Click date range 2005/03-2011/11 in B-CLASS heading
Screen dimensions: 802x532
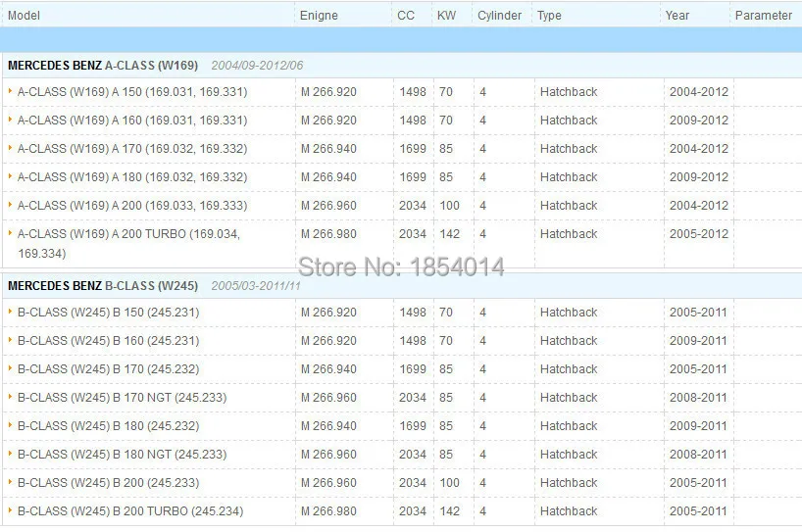[x=256, y=286]
